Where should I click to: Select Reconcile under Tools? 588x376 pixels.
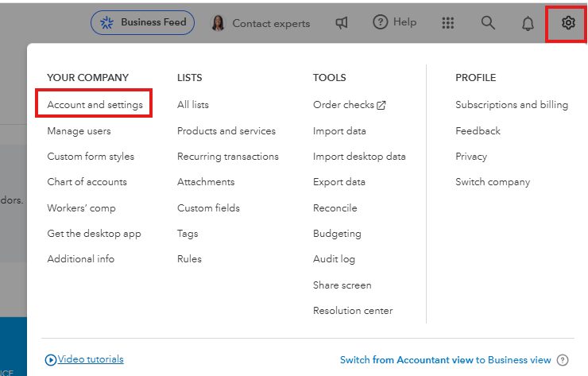tap(335, 208)
